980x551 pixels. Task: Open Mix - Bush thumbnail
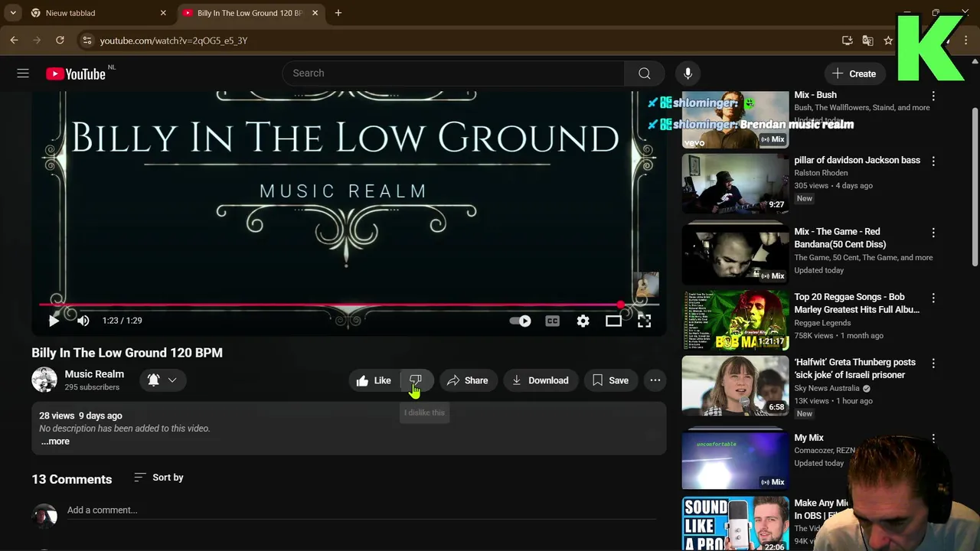(735, 119)
